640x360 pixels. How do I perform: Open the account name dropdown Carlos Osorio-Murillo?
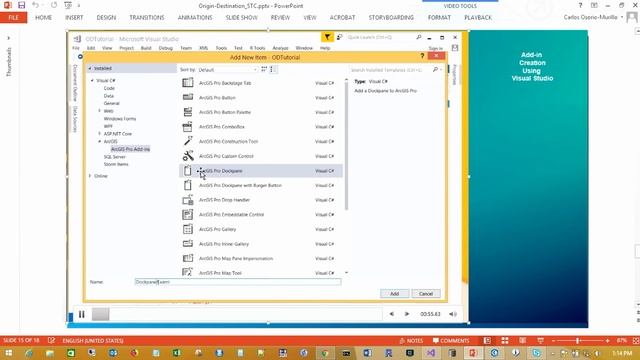(x=593, y=17)
